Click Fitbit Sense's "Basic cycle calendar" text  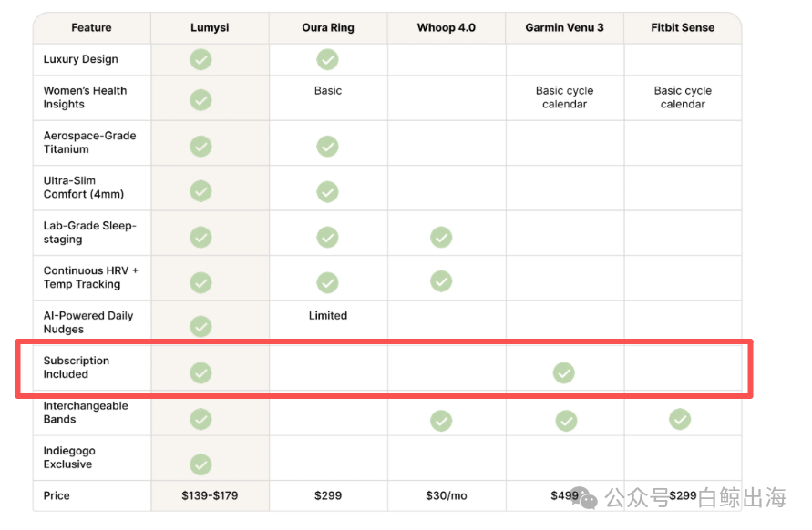pos(683,97)
